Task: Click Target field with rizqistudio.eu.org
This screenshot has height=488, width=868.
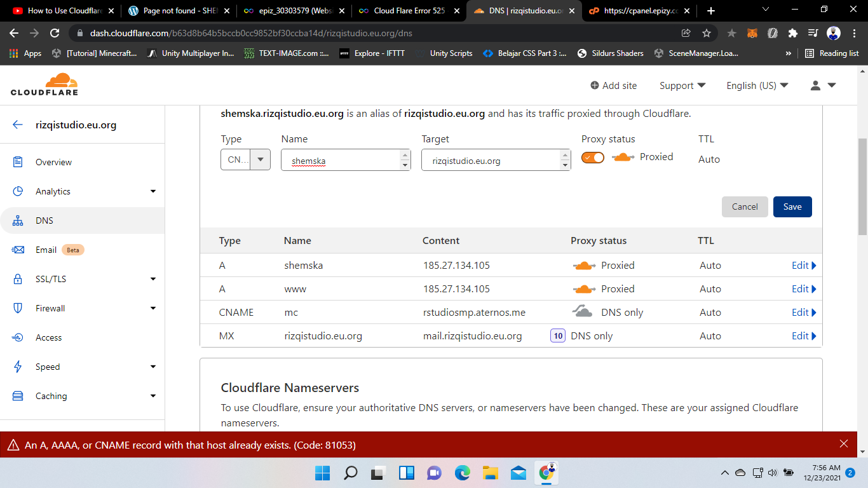Action: coord(496,159)
